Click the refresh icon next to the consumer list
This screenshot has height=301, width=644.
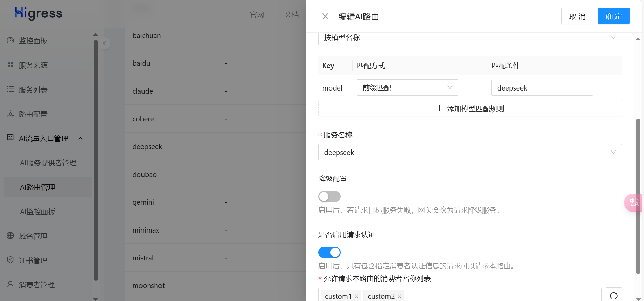tap(613, 295)
